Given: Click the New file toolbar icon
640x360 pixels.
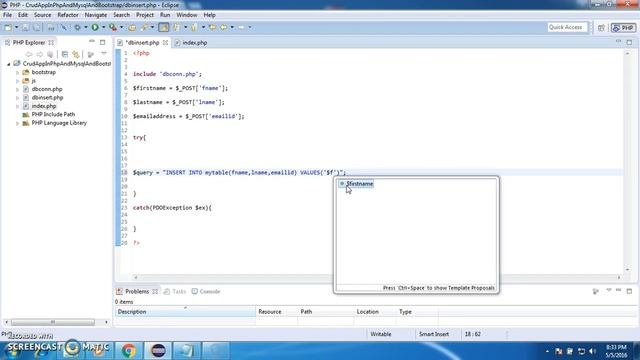Looking at the screenshot, I should [8, 27].
